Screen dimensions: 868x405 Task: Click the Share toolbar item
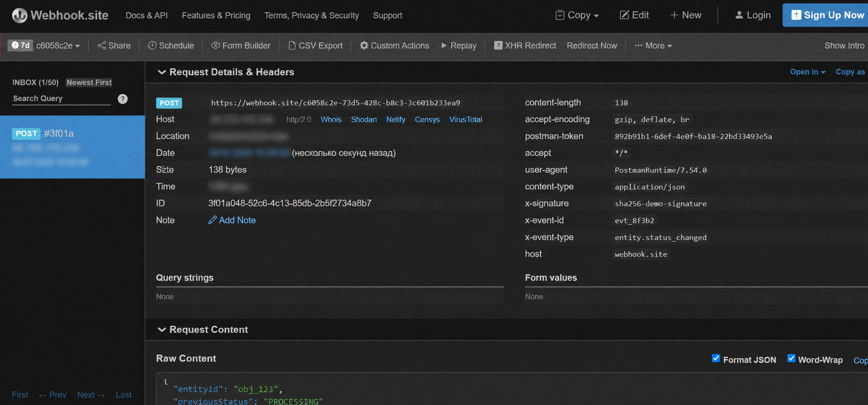click(x=114, y=46)
